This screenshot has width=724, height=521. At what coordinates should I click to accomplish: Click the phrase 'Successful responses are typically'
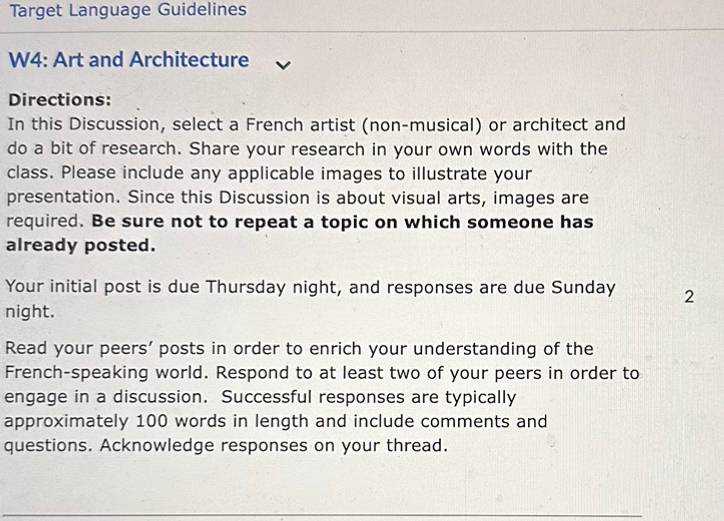(x=368, y=397)
